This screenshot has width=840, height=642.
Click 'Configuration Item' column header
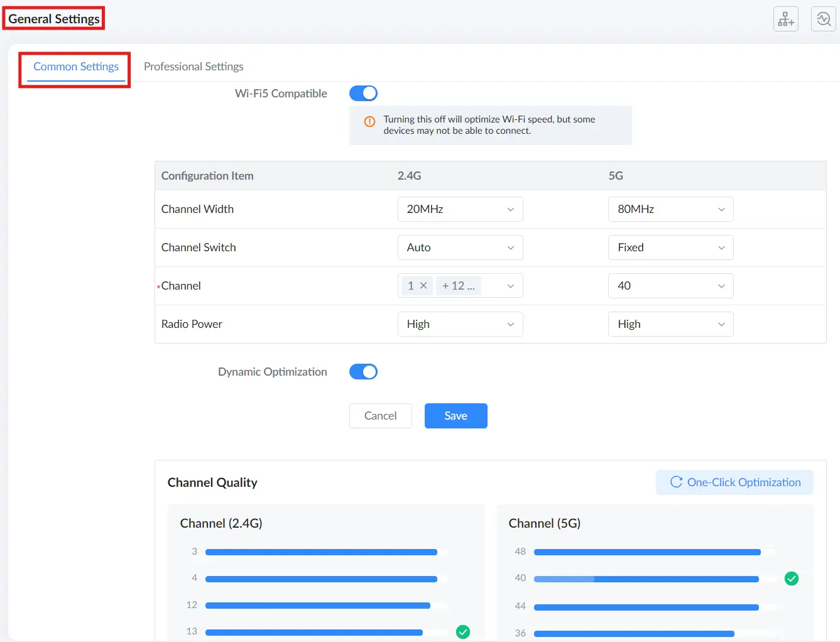(x=207, y=176)
